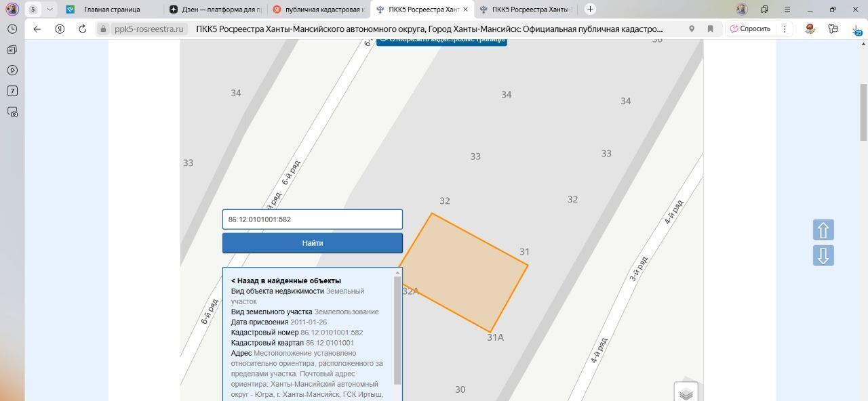Click the Кадастровый номер value 86:12:0101001:582

[332, 333]
